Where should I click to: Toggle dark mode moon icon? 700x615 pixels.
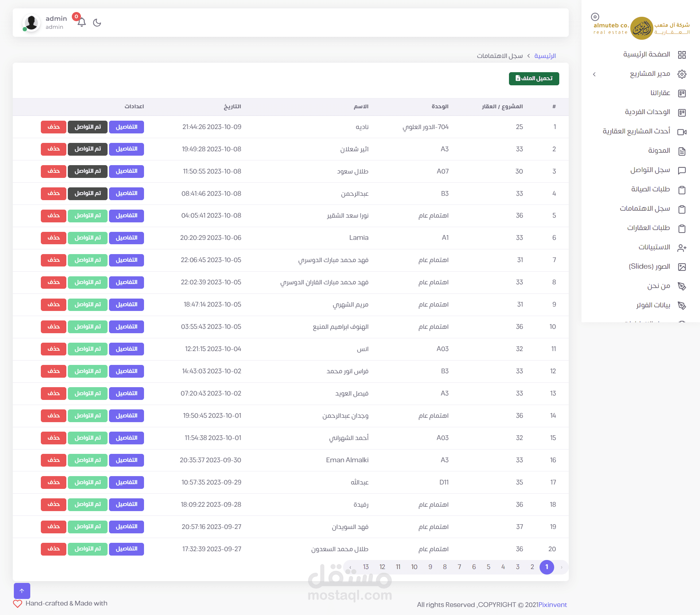[x=97, y=23]
